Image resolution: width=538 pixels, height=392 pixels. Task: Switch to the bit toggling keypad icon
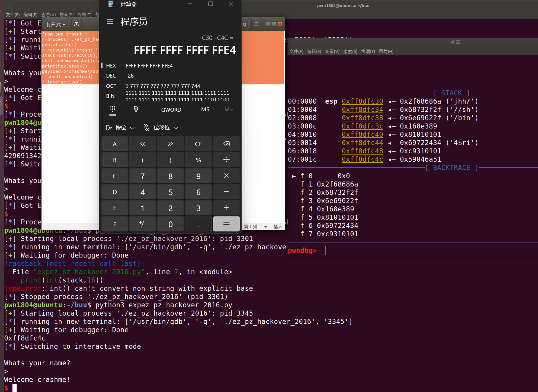pos(136,109)
